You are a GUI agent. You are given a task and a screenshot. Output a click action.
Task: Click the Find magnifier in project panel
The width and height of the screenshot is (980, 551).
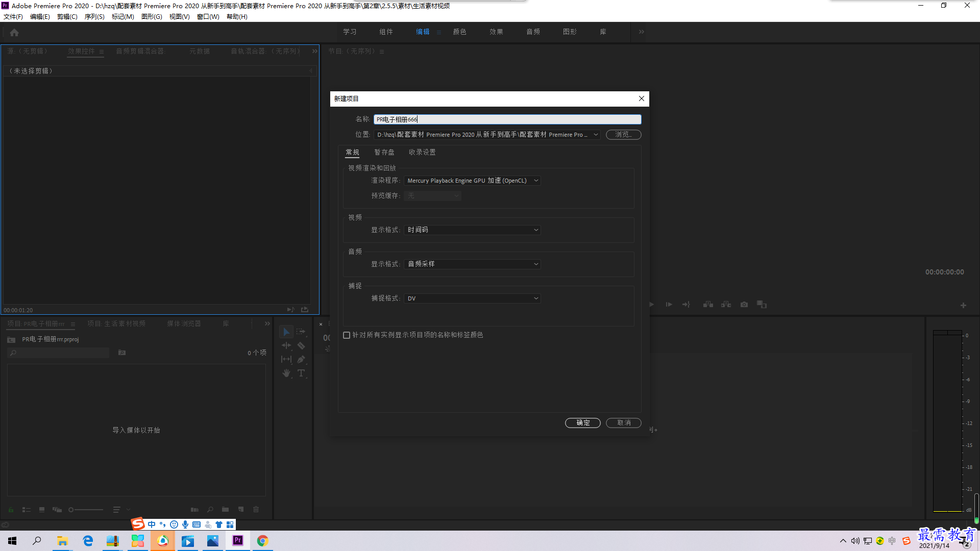210,509
